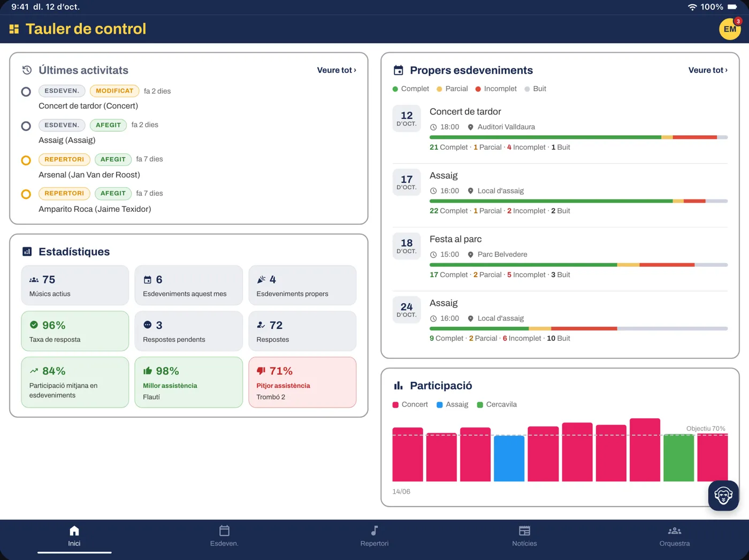Select the circle marker for Assaig (Assaig) activity
Viewport: 749px width, 560px height.
point(26,126)
